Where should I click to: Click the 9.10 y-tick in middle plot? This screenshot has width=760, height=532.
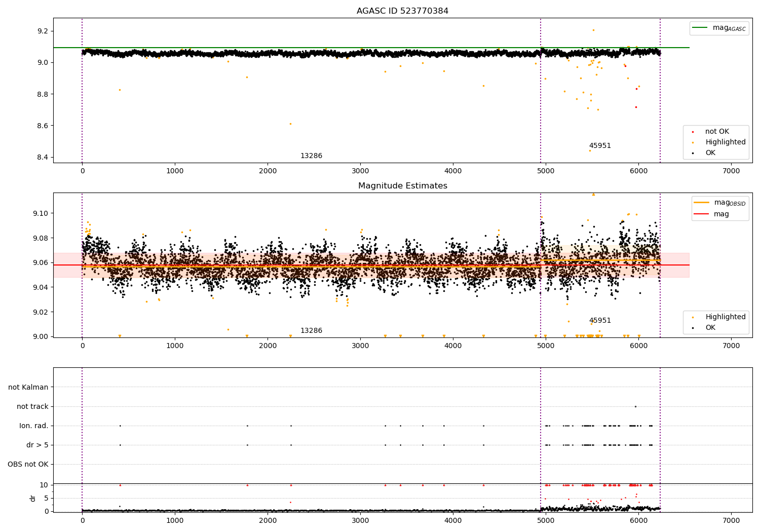(x=41, y=213)
